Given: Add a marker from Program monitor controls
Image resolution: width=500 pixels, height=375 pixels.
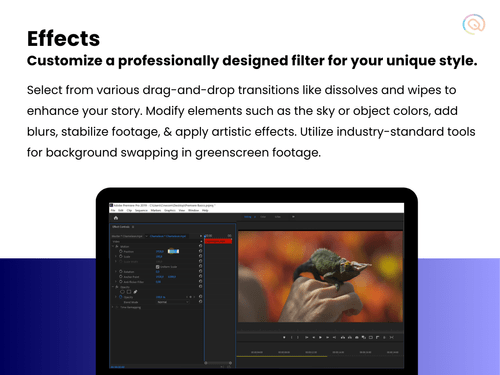Looking at the screenshot, I should [x=284, y=337].
